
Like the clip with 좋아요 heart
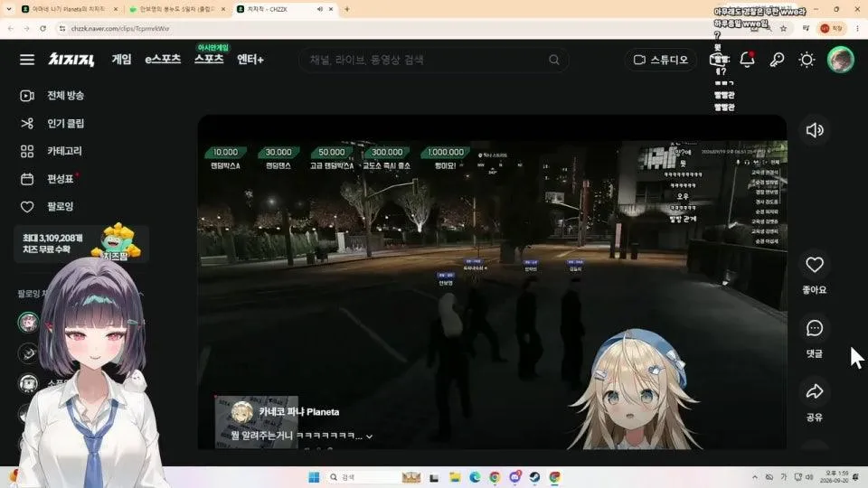[815, 265]
